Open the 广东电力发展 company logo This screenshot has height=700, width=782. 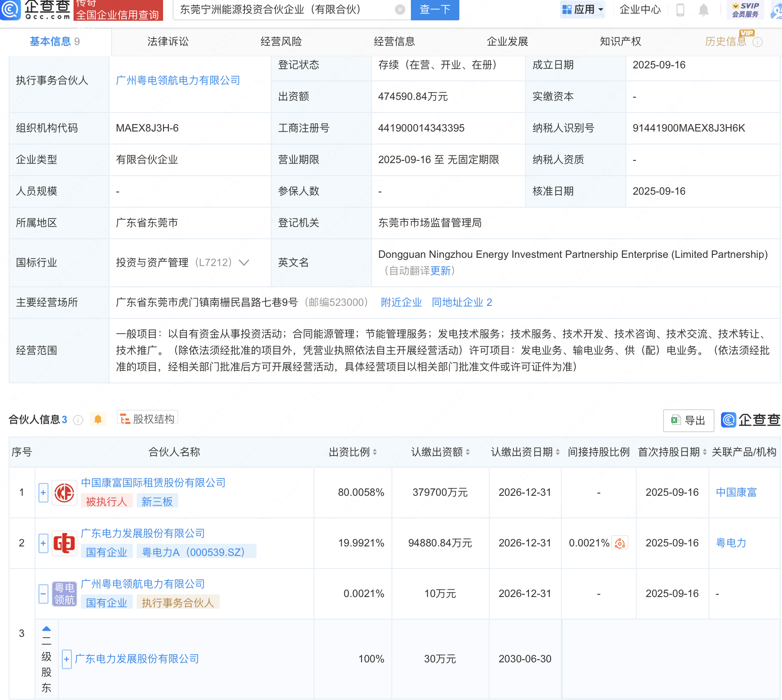point(64,543)
